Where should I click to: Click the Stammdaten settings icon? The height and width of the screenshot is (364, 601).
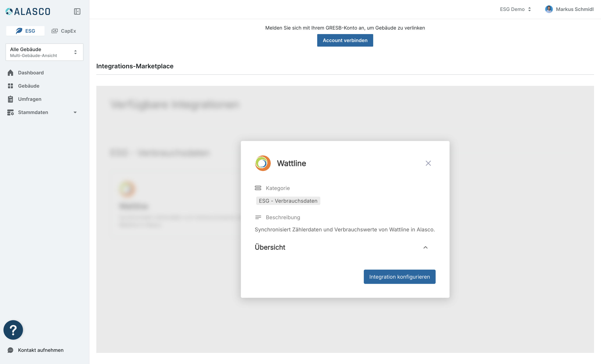tap(10, 112)
